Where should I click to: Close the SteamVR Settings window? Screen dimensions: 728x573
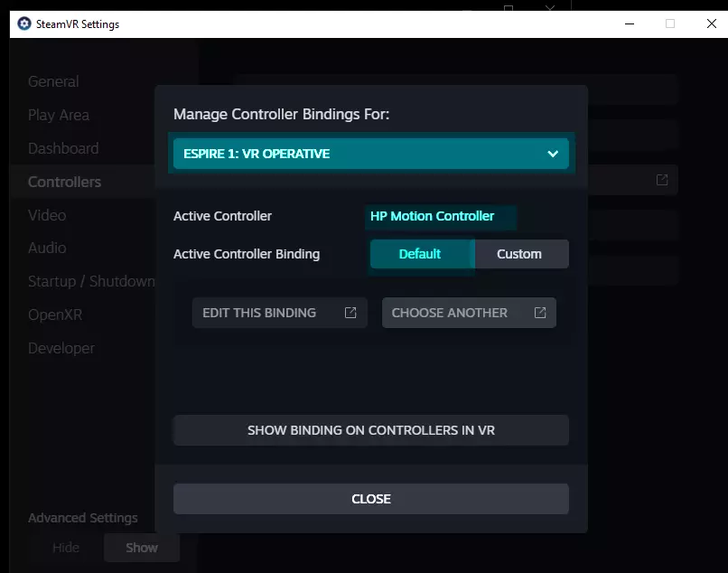(x=711, y=24)
